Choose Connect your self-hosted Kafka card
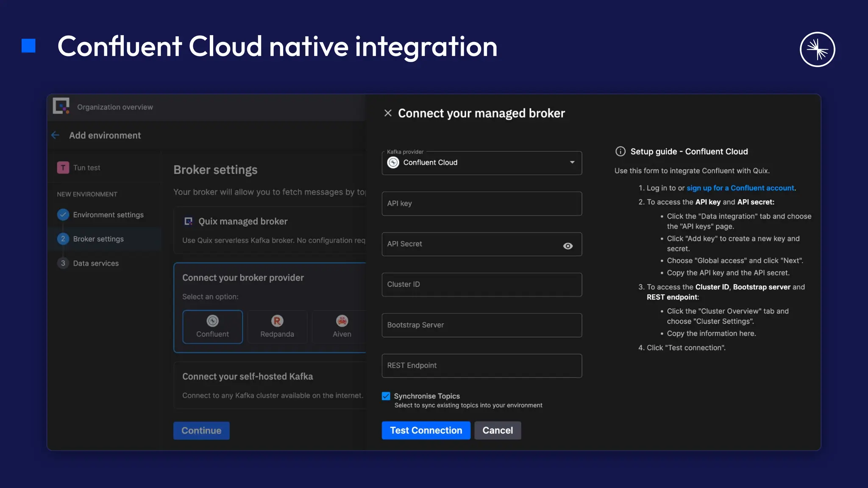Image resolution: width=868 pixels, height=488 pixels. click(x=270, y=385)
